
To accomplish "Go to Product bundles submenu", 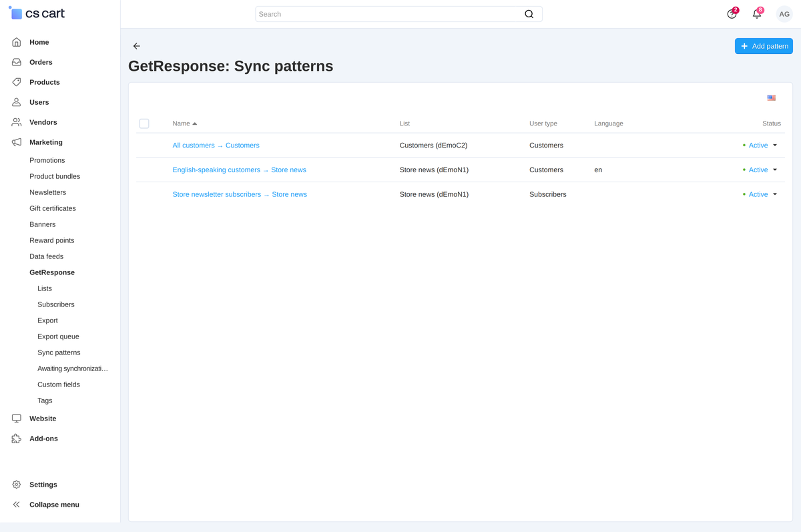I will tap(55, 176).
